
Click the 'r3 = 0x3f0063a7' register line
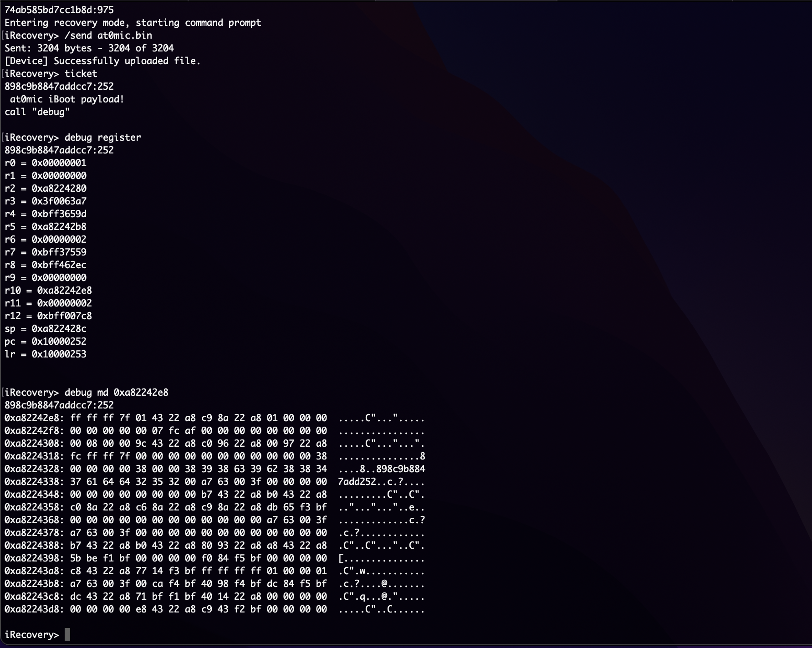46,201
